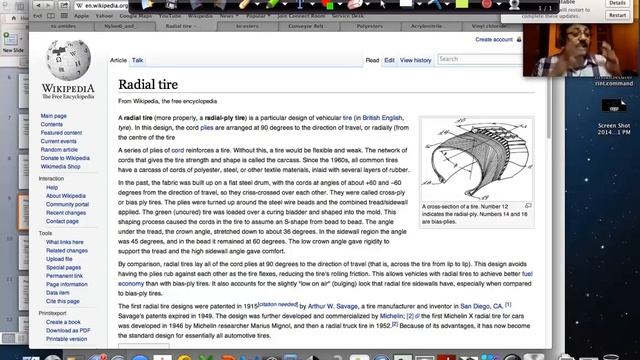Switch to the Conveyor Belt browser tab
This screenshot has width=640, height=360.
click(x=309, y=26)
